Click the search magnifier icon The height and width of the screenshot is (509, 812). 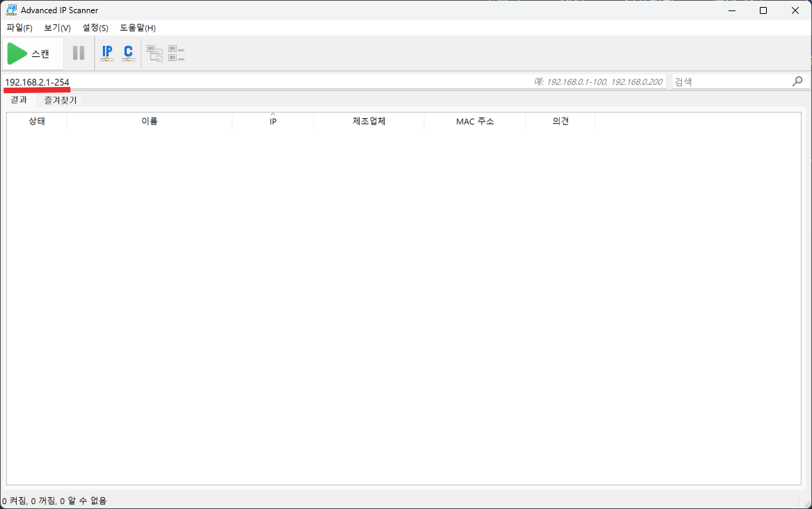(x=797, y=81)
